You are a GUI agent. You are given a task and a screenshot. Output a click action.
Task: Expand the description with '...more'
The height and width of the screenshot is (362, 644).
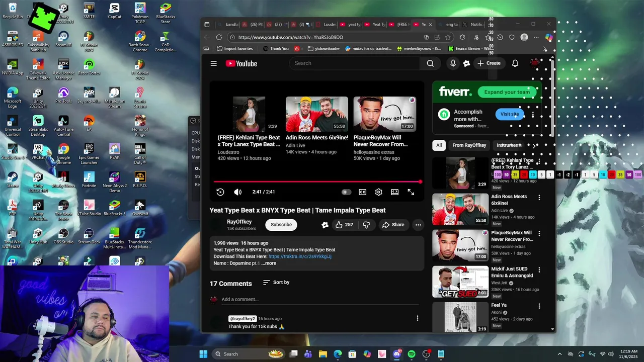(269, 263)
